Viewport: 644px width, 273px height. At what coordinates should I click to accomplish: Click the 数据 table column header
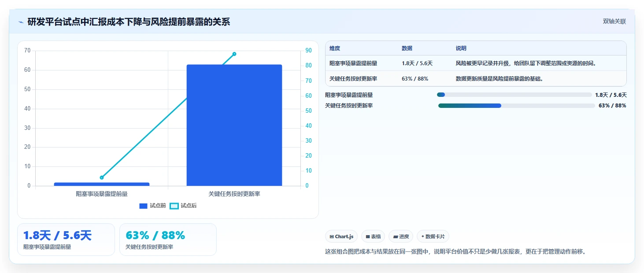click(407, 48)
